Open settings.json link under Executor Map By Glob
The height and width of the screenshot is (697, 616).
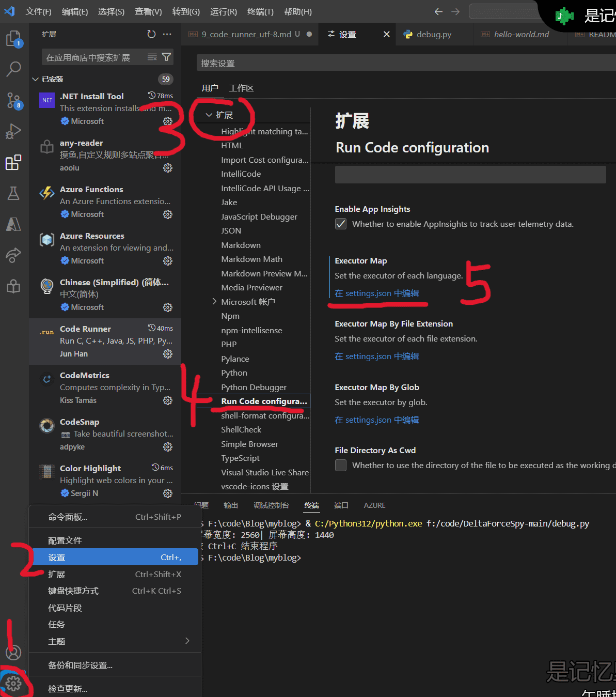click(377, 420)
